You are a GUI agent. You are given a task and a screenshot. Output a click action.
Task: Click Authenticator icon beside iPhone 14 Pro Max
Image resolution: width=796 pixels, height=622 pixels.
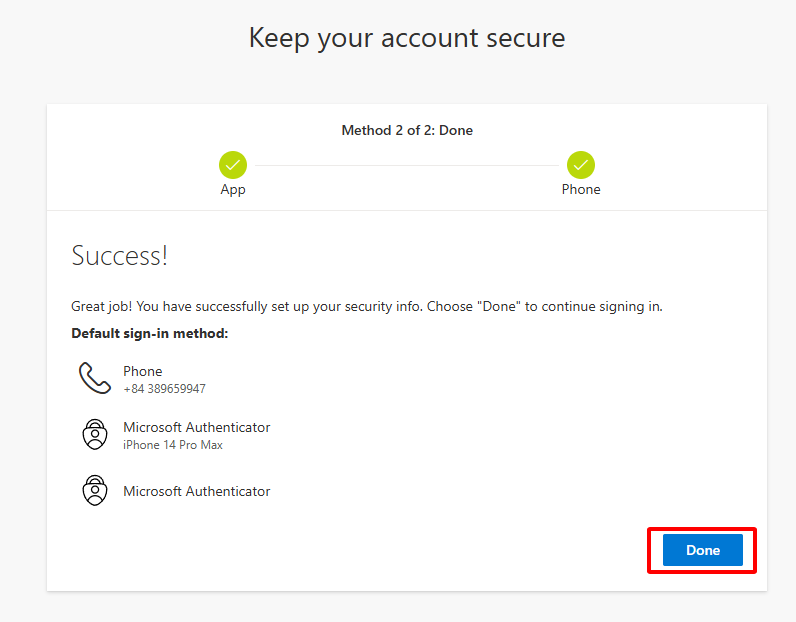pos(95,435)
